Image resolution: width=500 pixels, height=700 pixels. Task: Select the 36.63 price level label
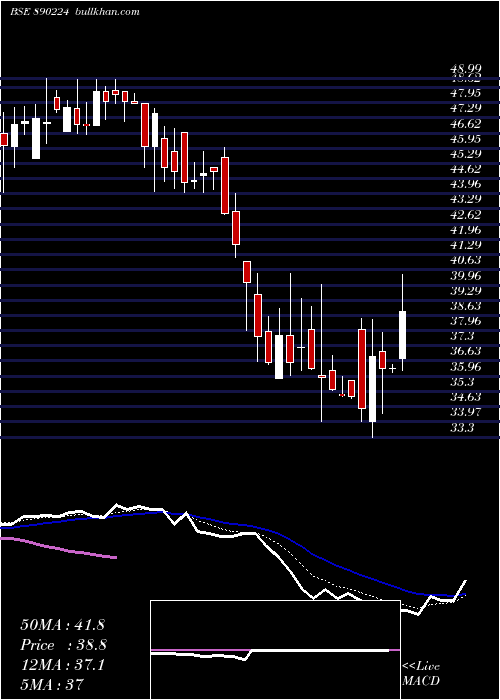[x=466, y=351]
